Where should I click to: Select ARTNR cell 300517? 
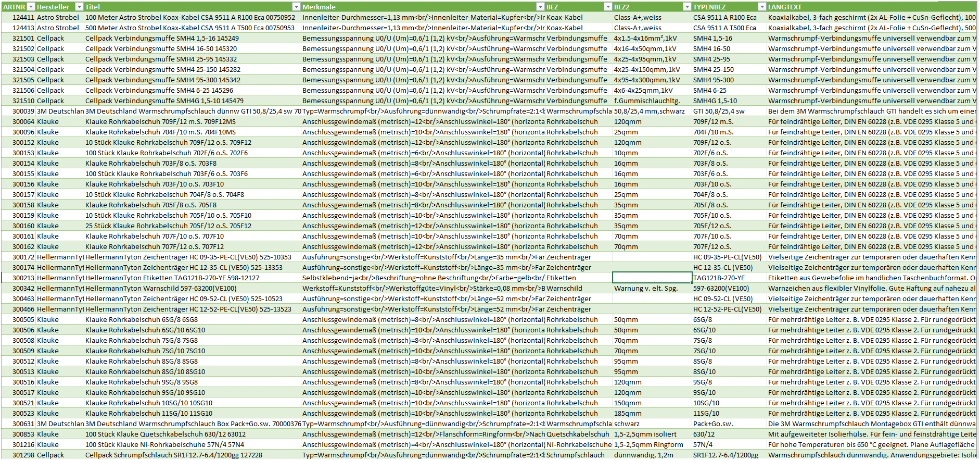[19, 392]
